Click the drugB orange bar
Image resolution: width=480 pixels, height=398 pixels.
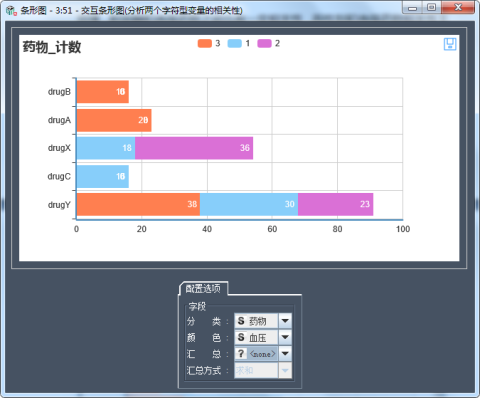pyautogui.click(x=103, y=92)
